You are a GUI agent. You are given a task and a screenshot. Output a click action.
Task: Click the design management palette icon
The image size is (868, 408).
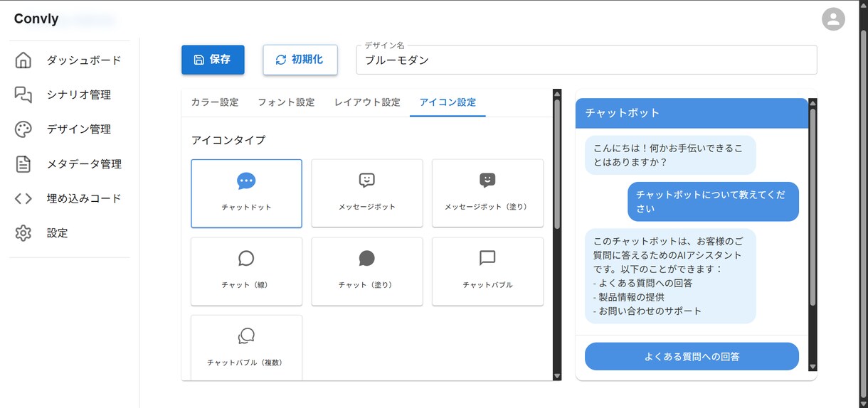(x=23, y=129)
